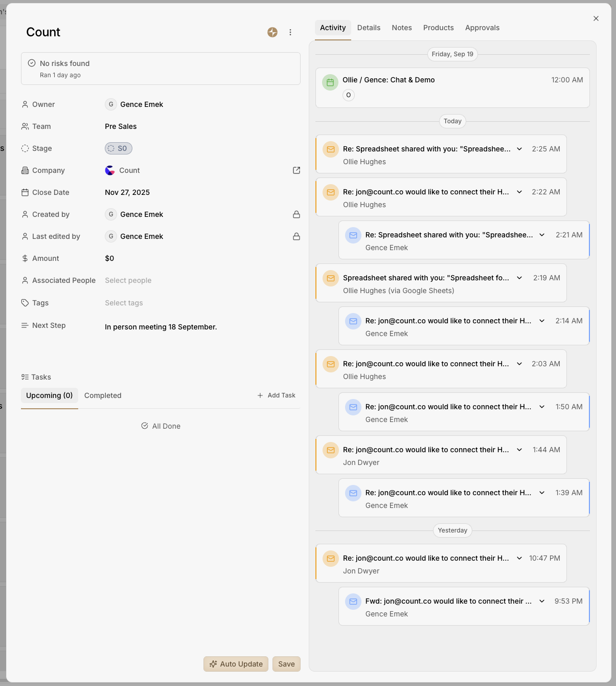Screen dimensions: 616x686
Task: Click the Select people field
Action: [128, 280]
